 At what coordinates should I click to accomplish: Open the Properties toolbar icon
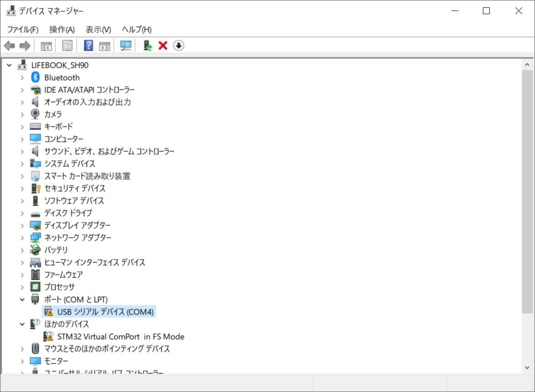tap(67, 45)
